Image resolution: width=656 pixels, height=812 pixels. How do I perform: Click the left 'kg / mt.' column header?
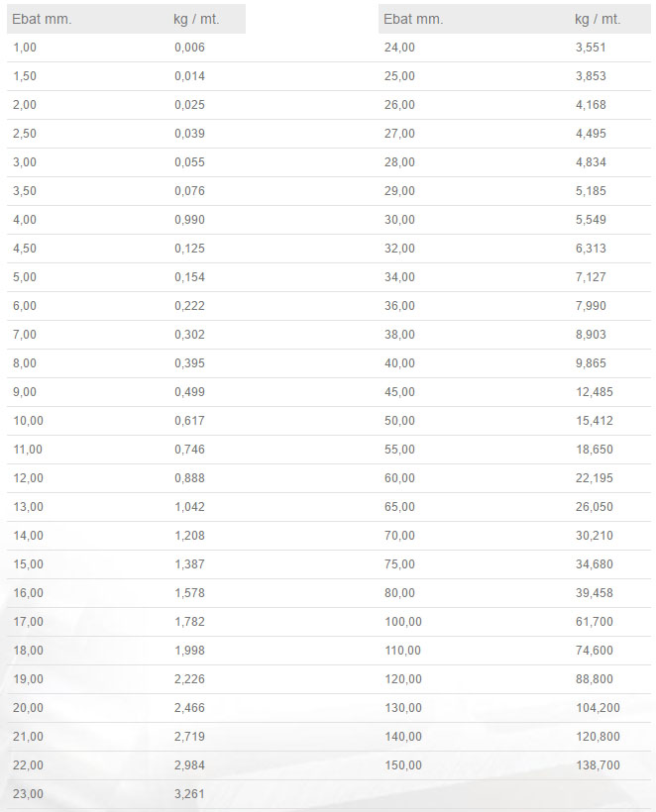pos(196,19)
